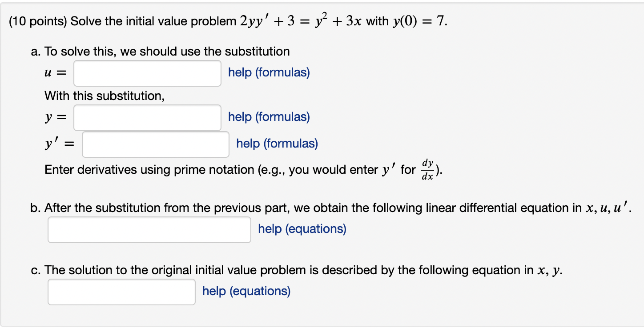
Task: Select the answer box for the linear equation
Action: (149, 229)
